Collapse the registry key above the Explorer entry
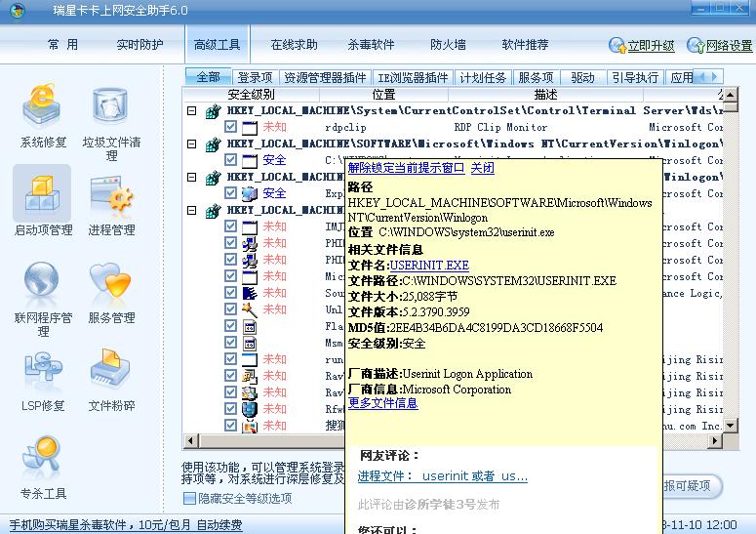The width and height of the screenshot is (756, 534). (x=192, y=177)
